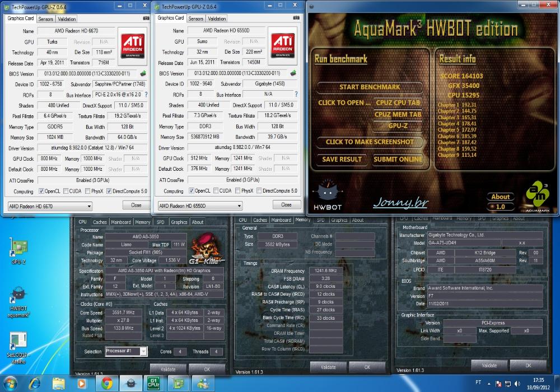Open the GPU-Z desktop shortcut
The height and width of the screenshot is (392, 560).
pos(18,251)
